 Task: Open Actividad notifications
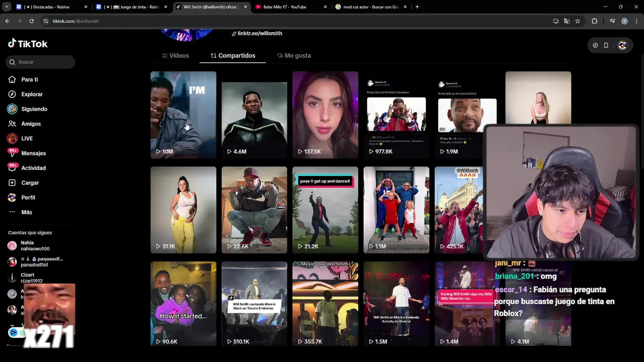pyautogui.click(x=27, y=168)
